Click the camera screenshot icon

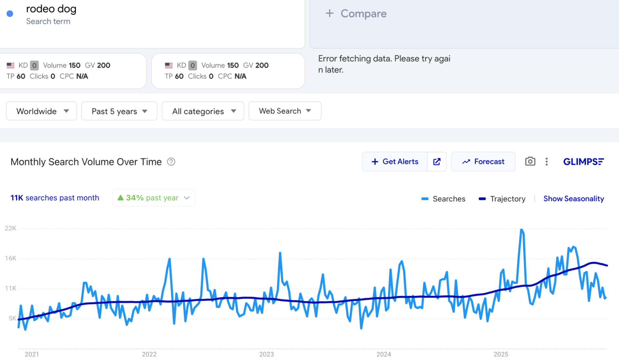(x=530, y=161)
